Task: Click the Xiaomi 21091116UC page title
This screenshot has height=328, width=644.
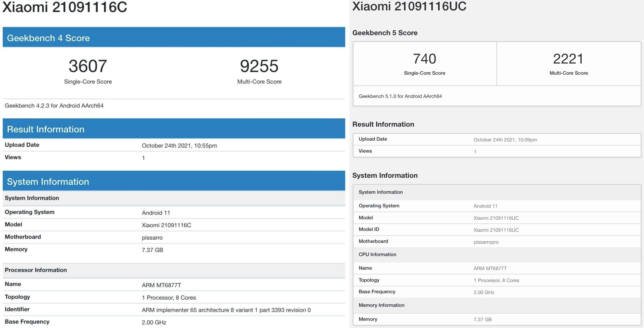Action: [x=409, y=6]
